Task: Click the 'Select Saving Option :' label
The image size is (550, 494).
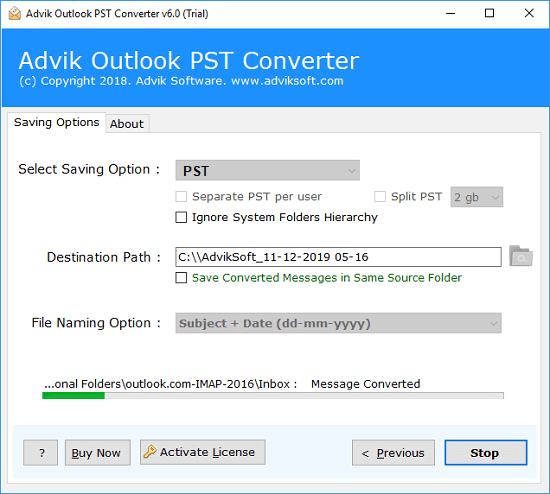Action: (89, 169)
